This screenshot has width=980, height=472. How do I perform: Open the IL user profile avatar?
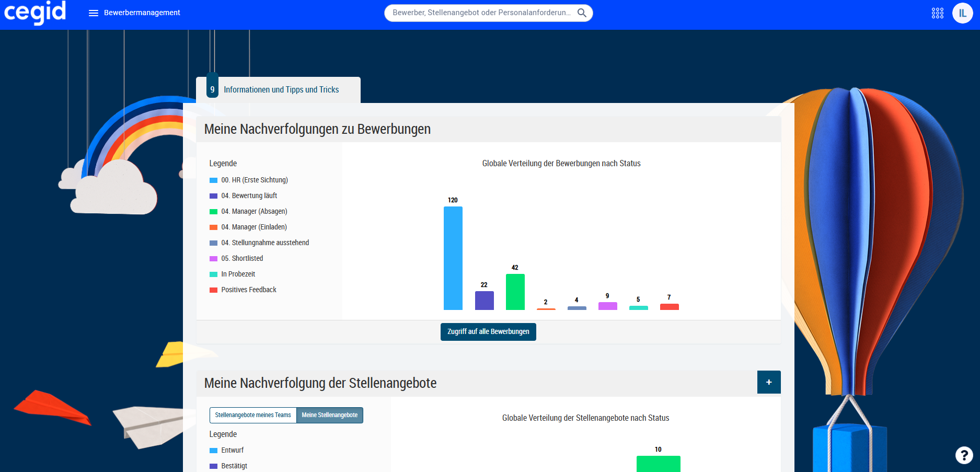pyautogui.click(x=963, y=13)
